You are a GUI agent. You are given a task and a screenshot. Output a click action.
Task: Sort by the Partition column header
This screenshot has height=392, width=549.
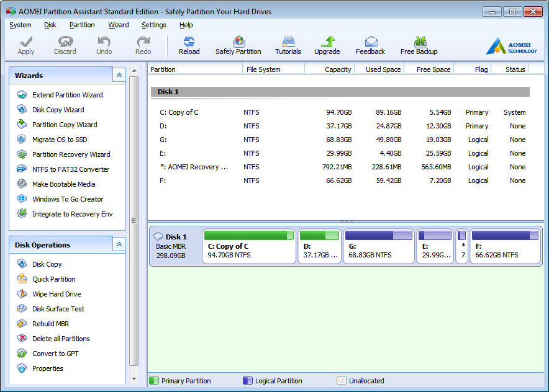[196, 69]
